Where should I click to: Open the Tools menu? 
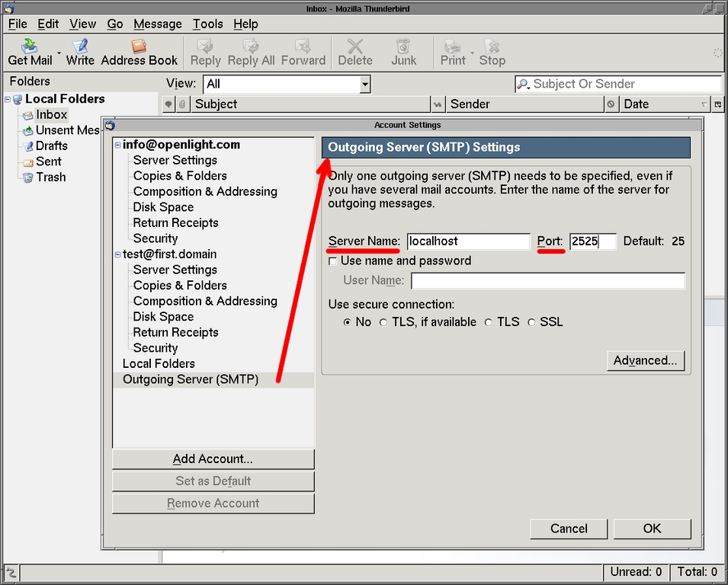[x=207, y=24]
